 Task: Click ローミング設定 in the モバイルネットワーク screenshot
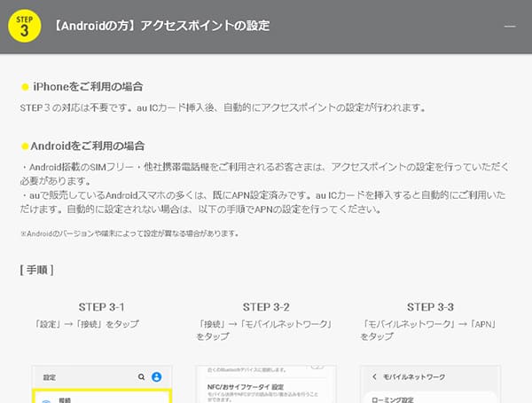[x=393, y=400]
